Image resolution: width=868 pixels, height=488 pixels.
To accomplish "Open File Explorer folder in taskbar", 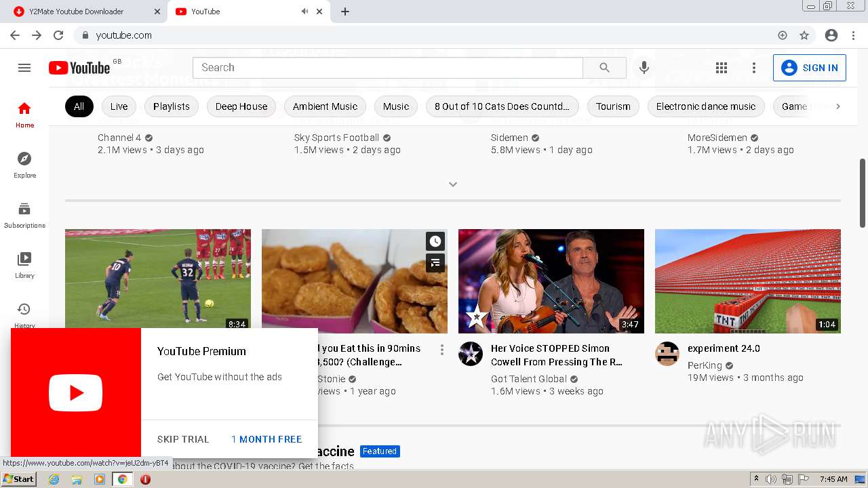I will tap(77, 479).
